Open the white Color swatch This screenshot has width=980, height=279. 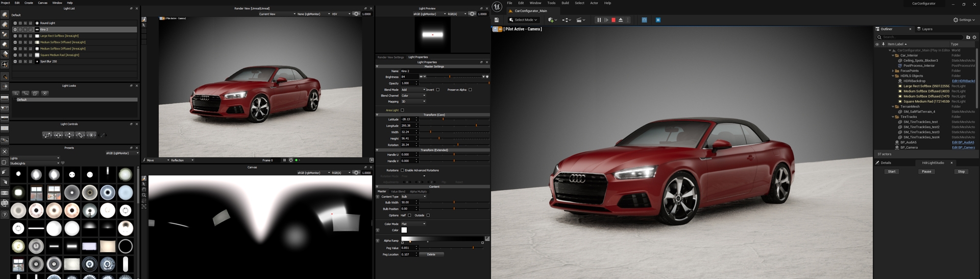click(x=404, y=230)
